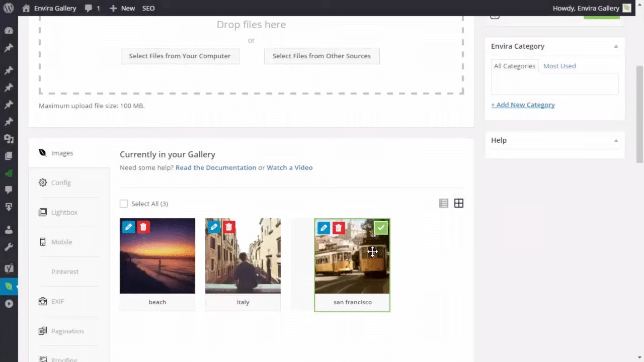
Task: Delete the italy image using trash icon
Action: [229, 227]
